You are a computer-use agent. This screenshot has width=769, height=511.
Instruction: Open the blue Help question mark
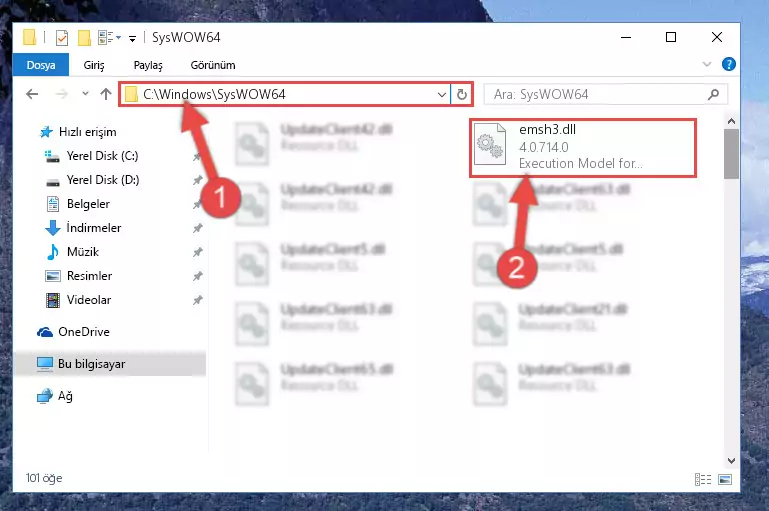click(x=729, y=64)
